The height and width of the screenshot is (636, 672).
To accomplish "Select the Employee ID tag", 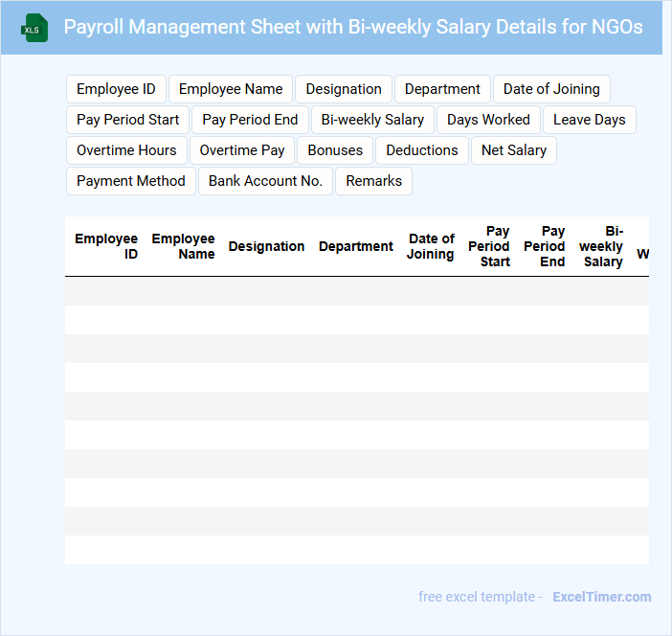I will tap(116, 89).
